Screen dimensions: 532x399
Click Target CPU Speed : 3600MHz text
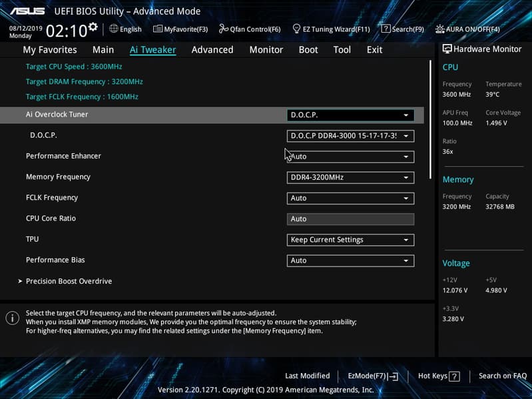point(74,67)
